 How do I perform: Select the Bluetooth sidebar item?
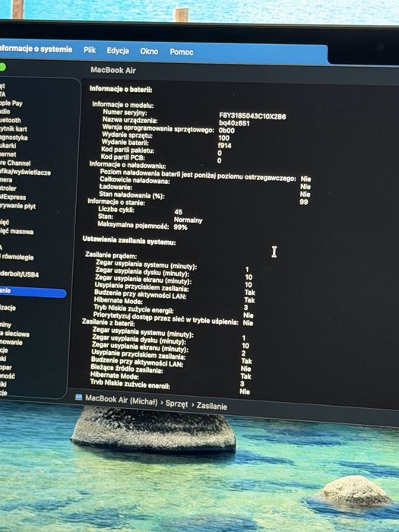pos(11,120)
